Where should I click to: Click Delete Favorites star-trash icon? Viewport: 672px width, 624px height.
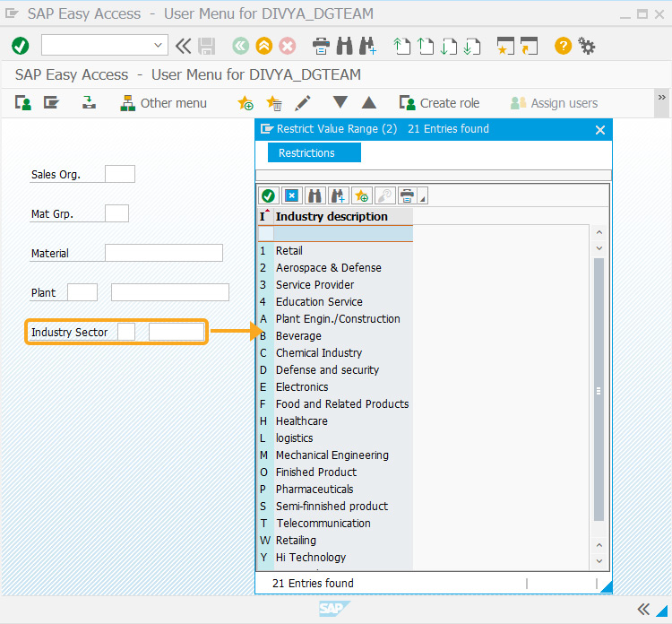[274, 103]
